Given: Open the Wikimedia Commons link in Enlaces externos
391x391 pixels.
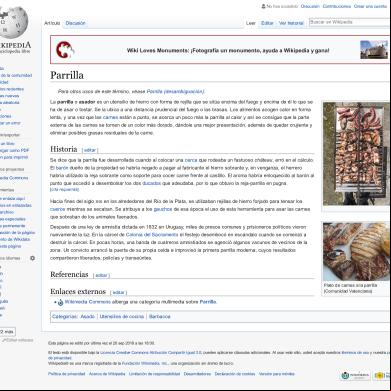Looking at the screenshot, I should coord(87,302).
